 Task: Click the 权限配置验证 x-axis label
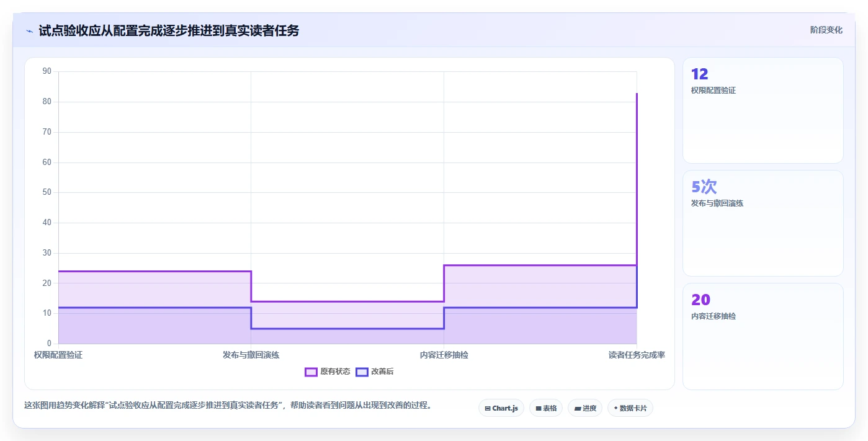(58, 355)
